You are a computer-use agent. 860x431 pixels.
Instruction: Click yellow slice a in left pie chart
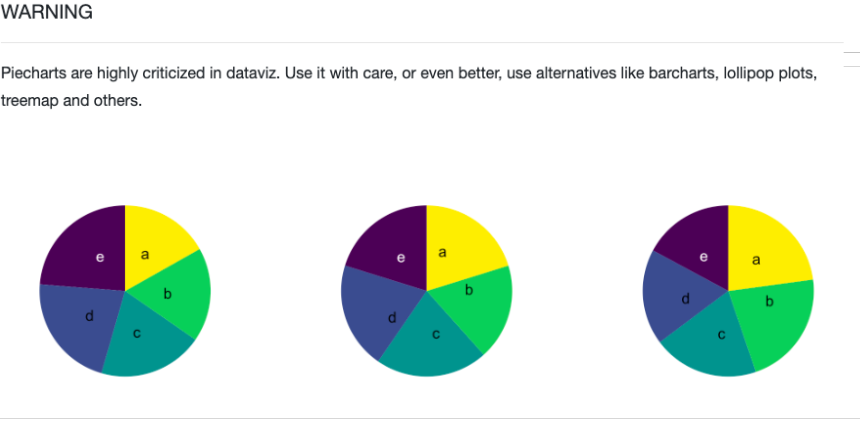[x=152, y=245]
